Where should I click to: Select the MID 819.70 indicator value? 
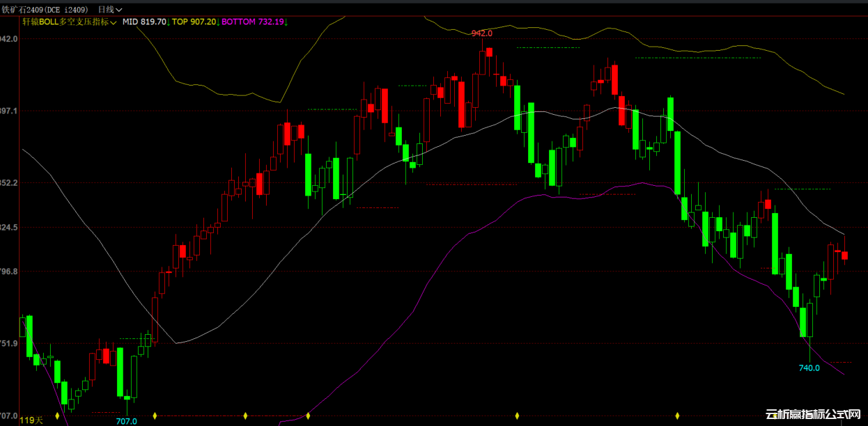[146, 22]
